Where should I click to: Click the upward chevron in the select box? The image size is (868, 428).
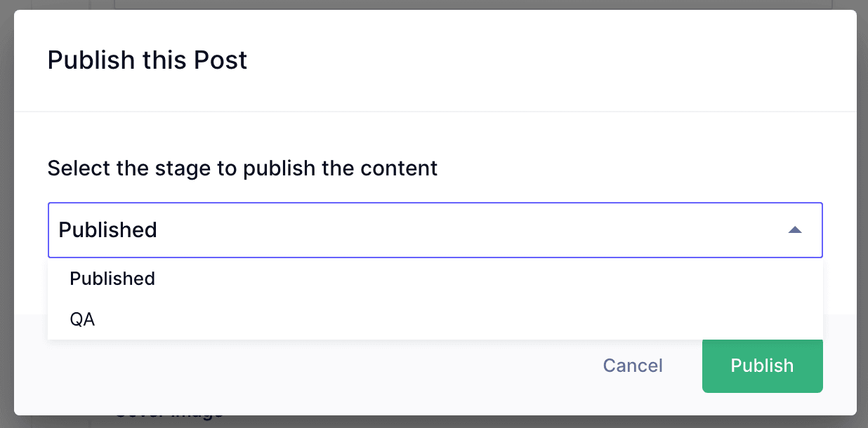pos(794,229)
